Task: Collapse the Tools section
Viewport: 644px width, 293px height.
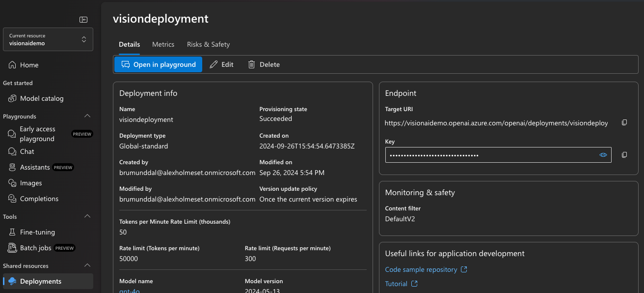Action: [x=87, y=217]
